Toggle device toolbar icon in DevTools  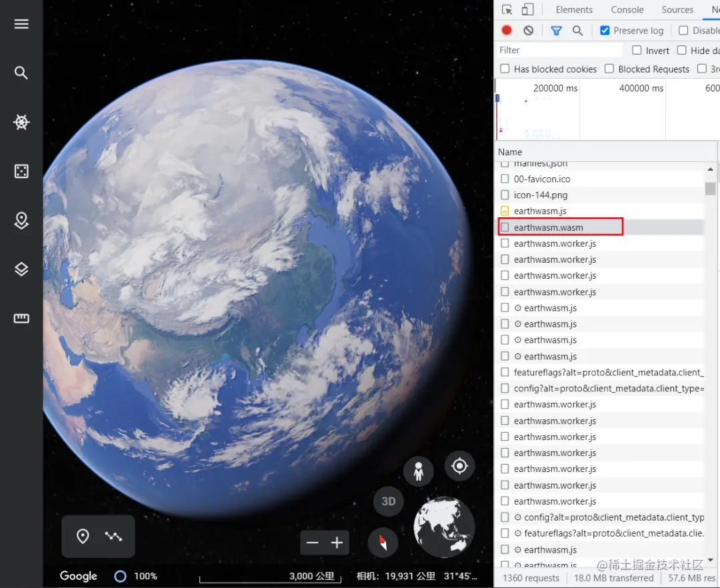(527, 9)
